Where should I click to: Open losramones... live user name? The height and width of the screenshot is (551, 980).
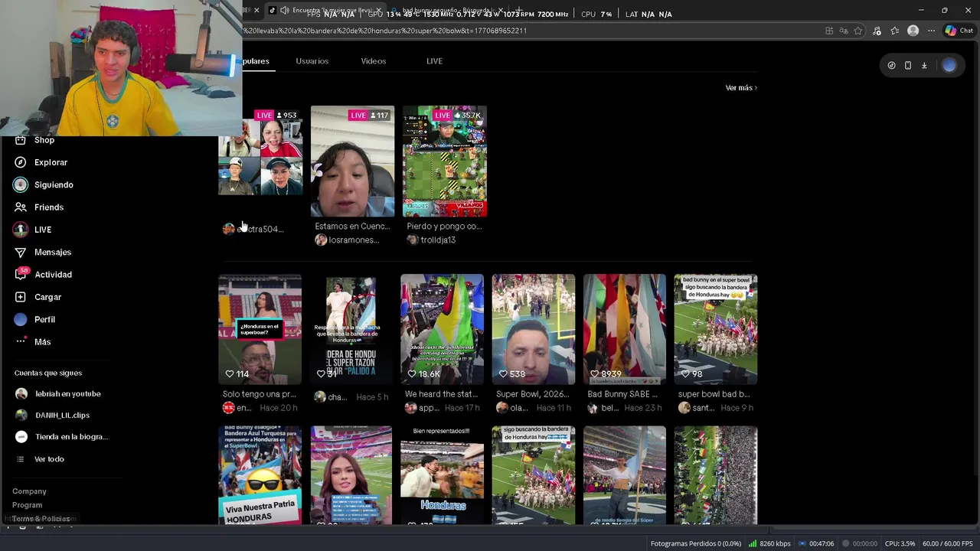354,240
